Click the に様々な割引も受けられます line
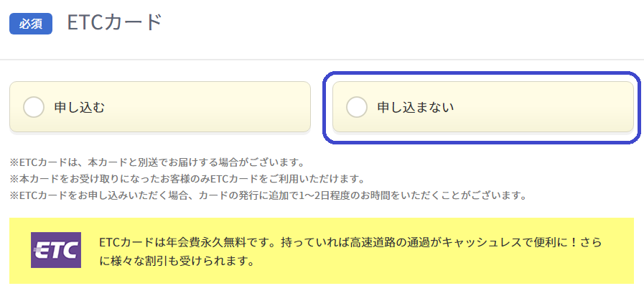 point(176,261)
